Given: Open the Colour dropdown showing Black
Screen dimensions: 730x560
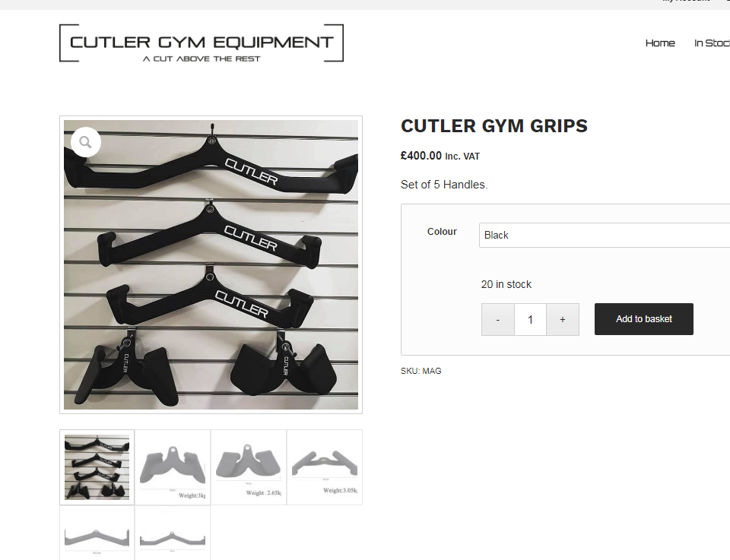Looking at the screenshot, I should click(x=605, y=236).
